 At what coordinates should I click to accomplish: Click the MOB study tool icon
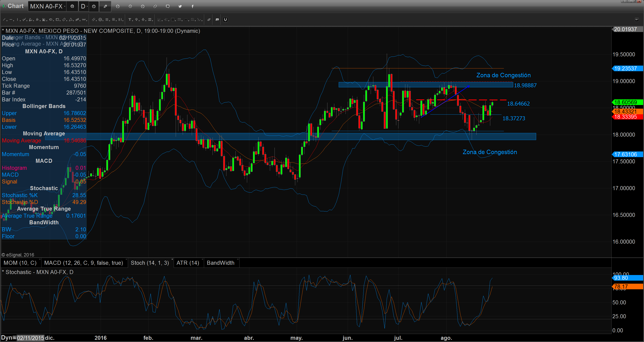[x=179, y=20]
